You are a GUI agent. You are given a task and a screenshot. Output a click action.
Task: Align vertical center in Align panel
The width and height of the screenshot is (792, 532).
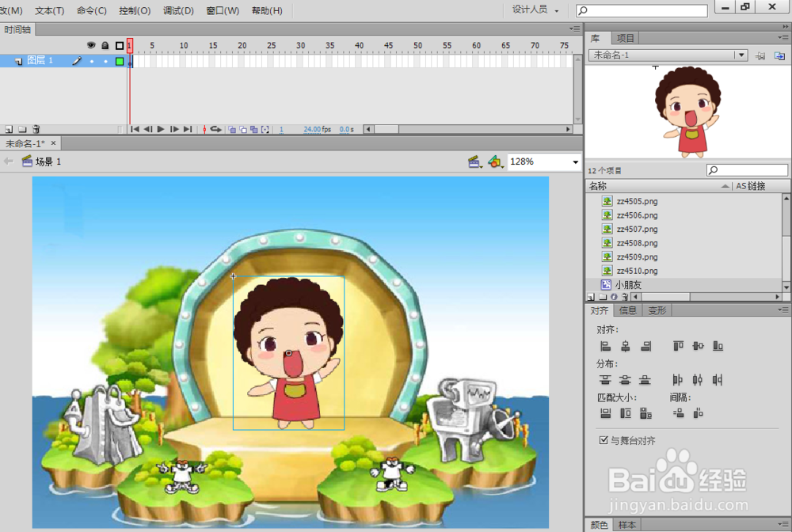click(x=698, y=346)
